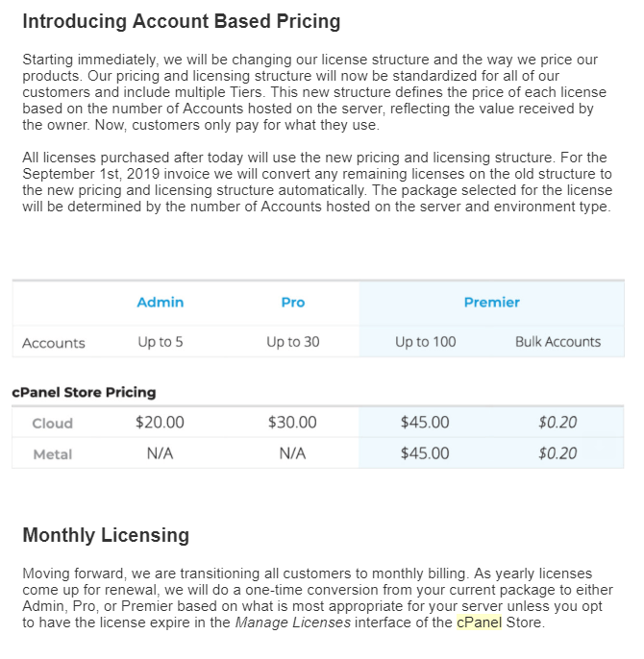
Task: Click the italic "Manage Licenses" text
Action: [292, 622]
